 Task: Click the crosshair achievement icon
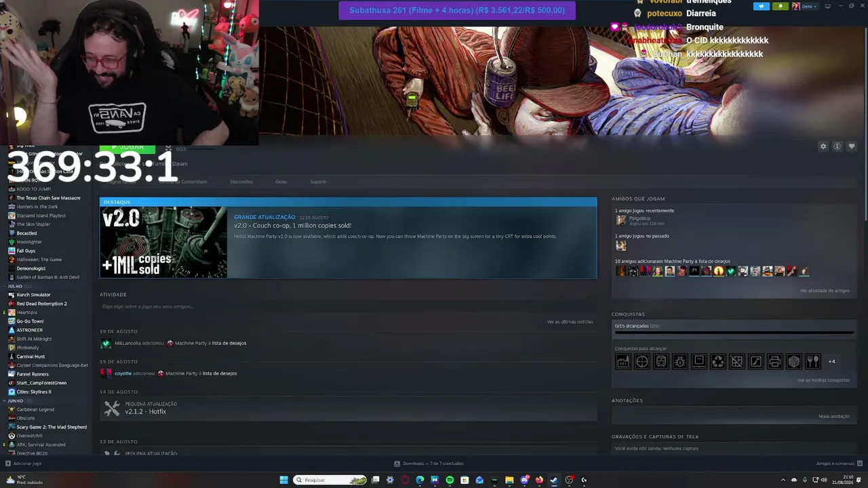point(642,361)
